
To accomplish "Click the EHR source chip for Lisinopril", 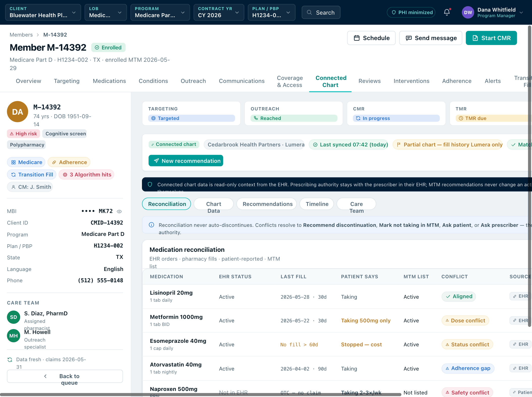I will coord(520,296).
